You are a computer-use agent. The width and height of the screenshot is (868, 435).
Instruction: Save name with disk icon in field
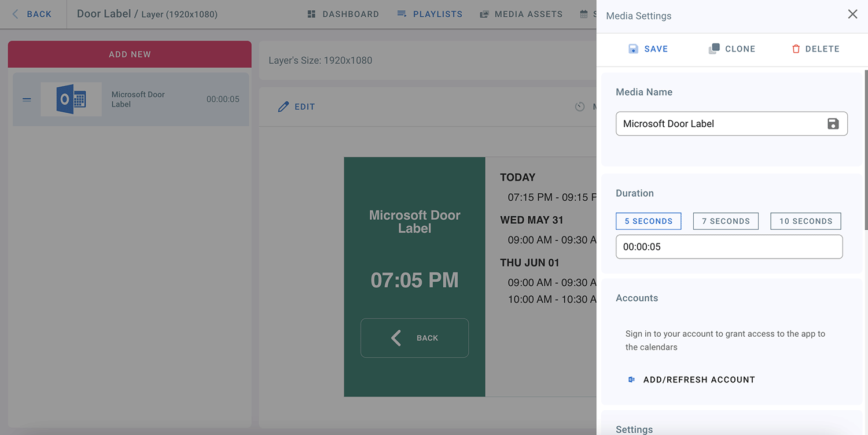[x=833, y=123]
